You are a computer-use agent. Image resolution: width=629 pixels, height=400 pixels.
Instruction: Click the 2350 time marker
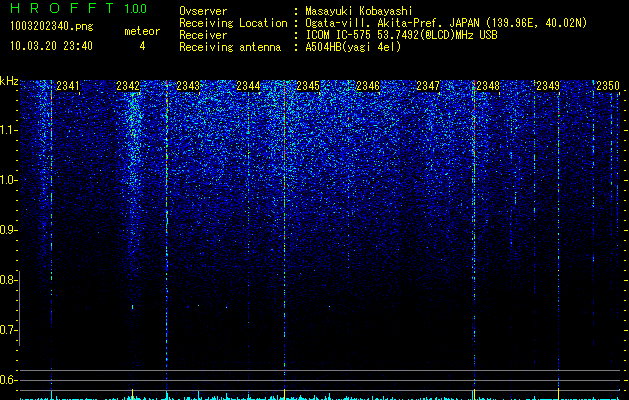(608, 86)
